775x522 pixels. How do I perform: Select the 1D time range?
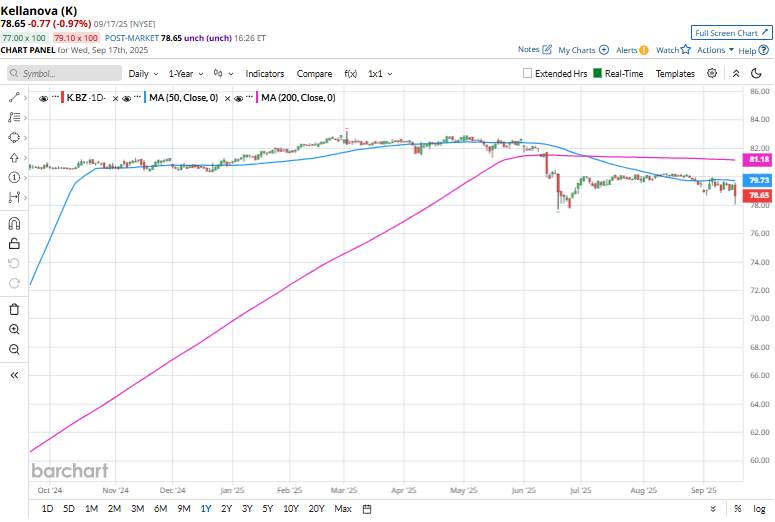(47, 509)
